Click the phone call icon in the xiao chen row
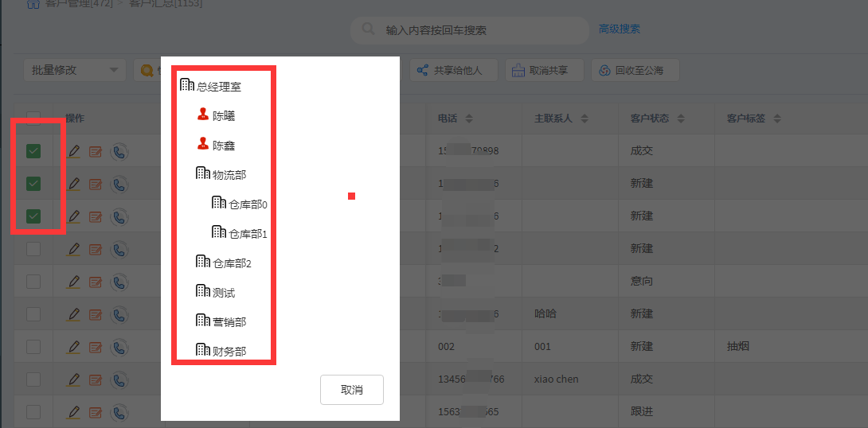Image resolution: width=868 pixels, height=428 pixels. (119, 380)
